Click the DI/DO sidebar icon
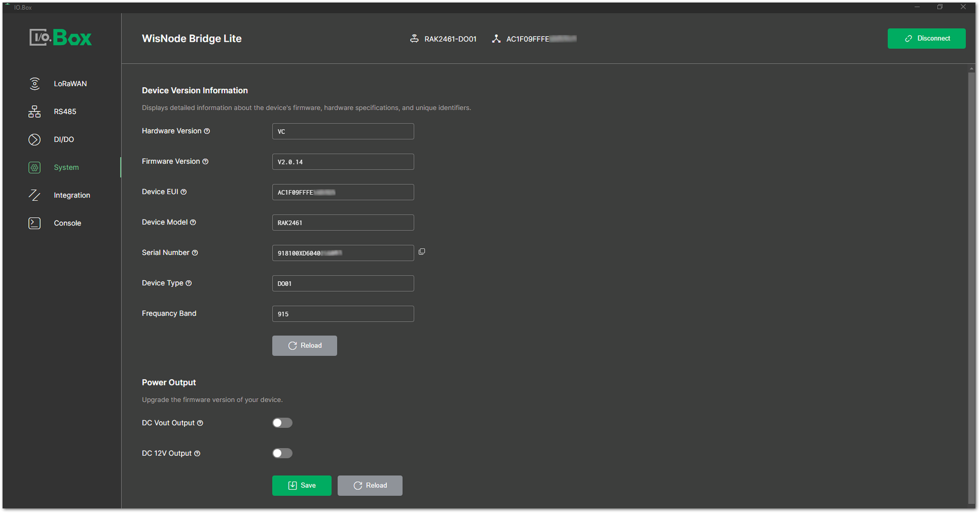980x513 pixels. 34,139
